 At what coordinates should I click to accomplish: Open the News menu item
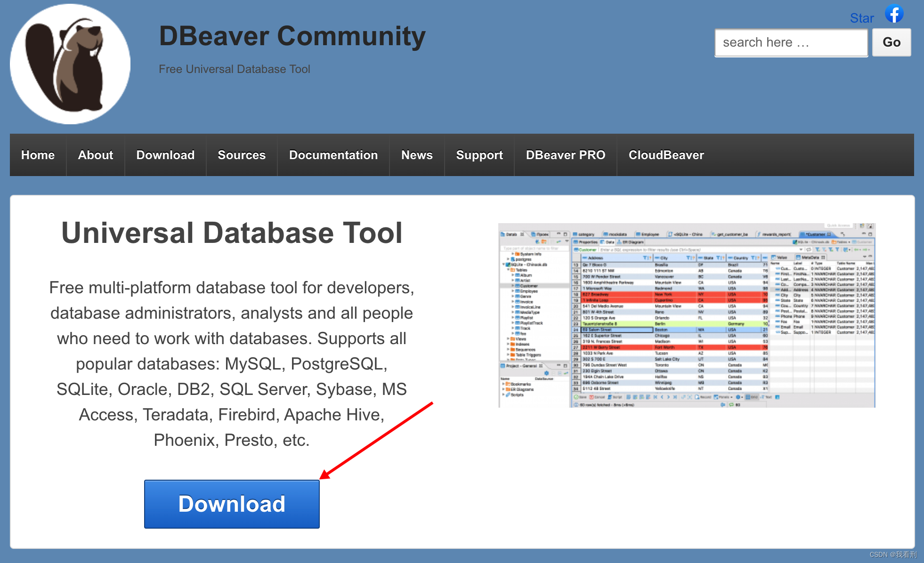(x=417, y=155)
